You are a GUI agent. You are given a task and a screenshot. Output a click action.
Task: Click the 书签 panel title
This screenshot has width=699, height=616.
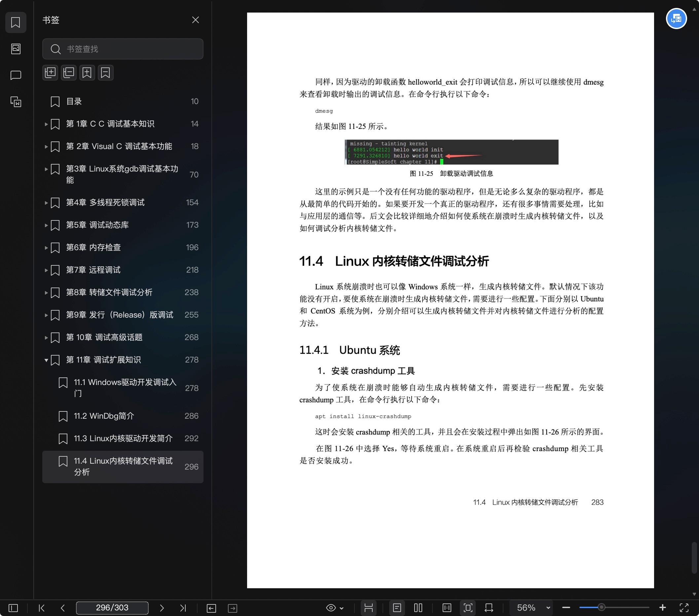[x=51, y=20]
